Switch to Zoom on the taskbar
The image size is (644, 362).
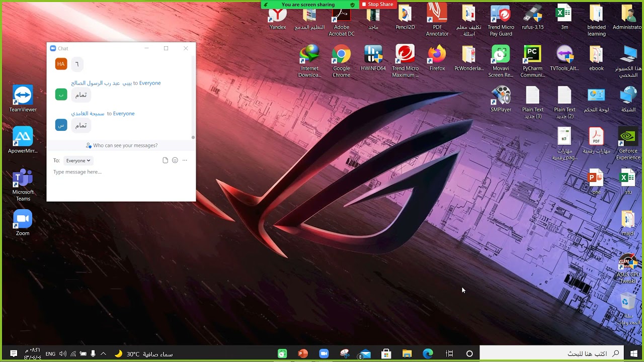point(324,353)
